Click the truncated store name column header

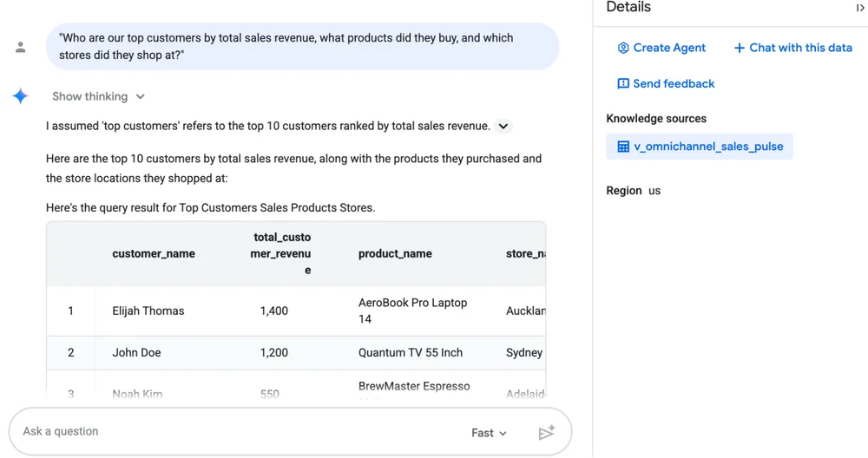point(525,254)
